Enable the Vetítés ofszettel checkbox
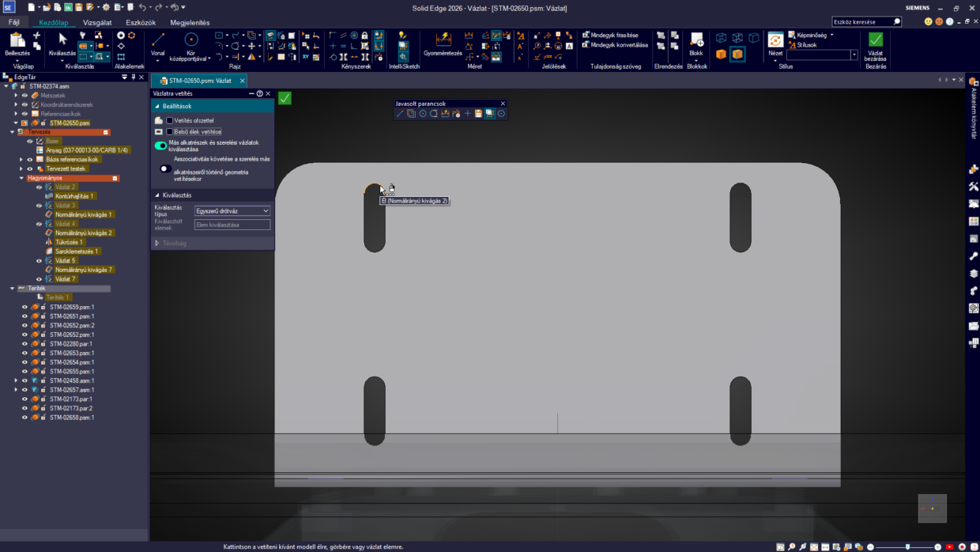Image resolution: width=980 pixels, height=552 pixels. [x=170, y=120]
